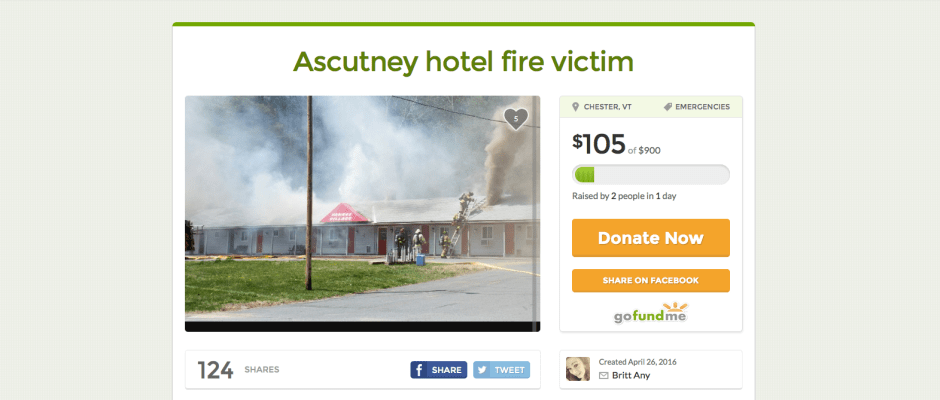Open the Emergencies category link
The image size is (940, 400).
coord(702,107)
